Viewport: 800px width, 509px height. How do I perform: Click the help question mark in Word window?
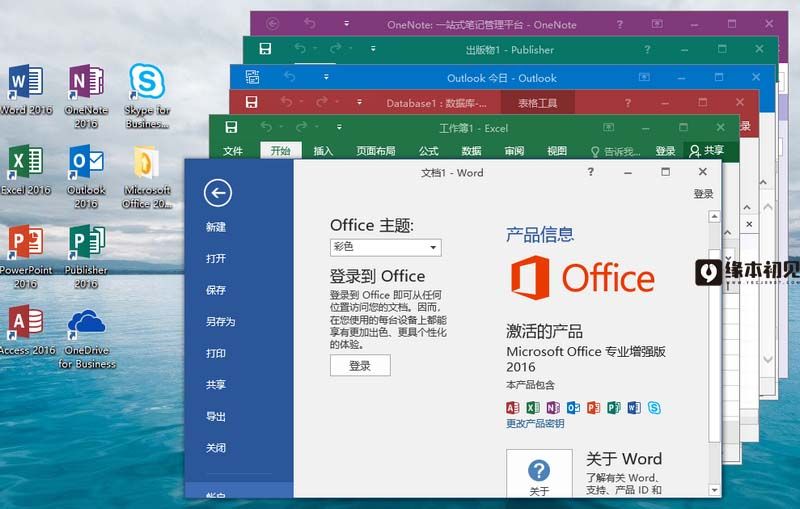point(590,172)
